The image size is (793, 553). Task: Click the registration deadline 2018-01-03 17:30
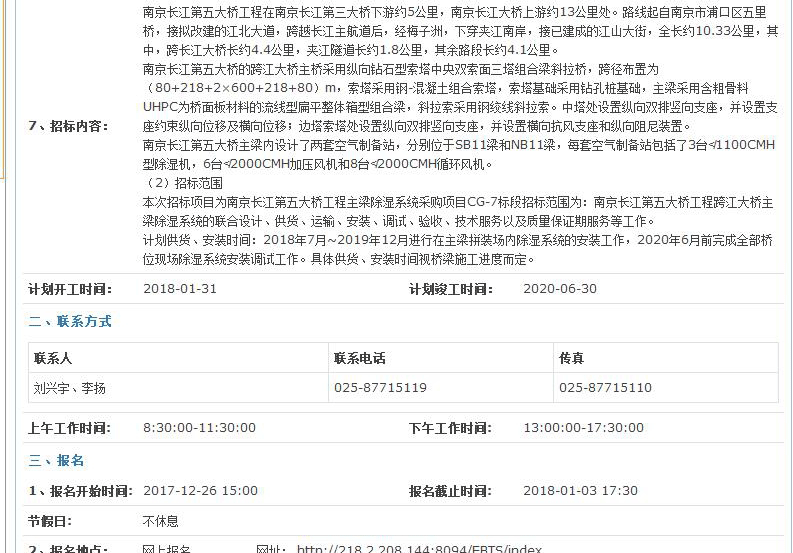pyautogui.click(x=580, y=491)
